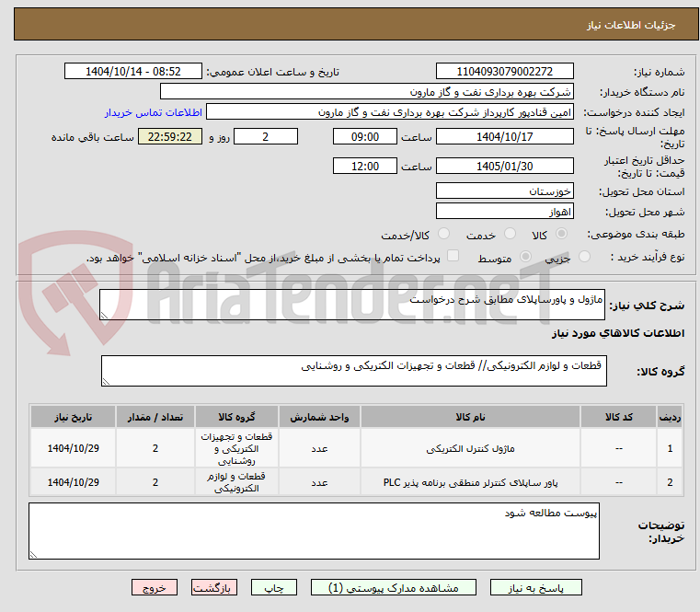This screenshot has width=700, height=612.
Task: Click the goods group text box
Action: (354, 371)
